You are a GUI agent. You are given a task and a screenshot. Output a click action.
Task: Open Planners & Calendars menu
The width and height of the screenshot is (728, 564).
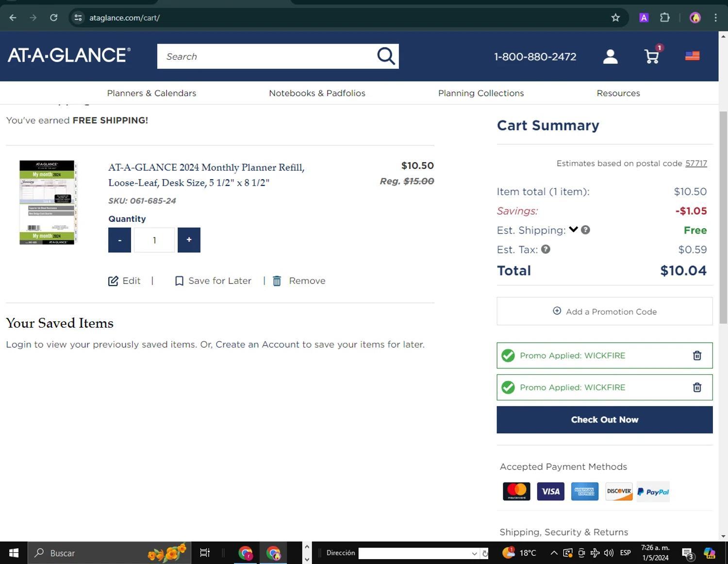coord(151,93)
